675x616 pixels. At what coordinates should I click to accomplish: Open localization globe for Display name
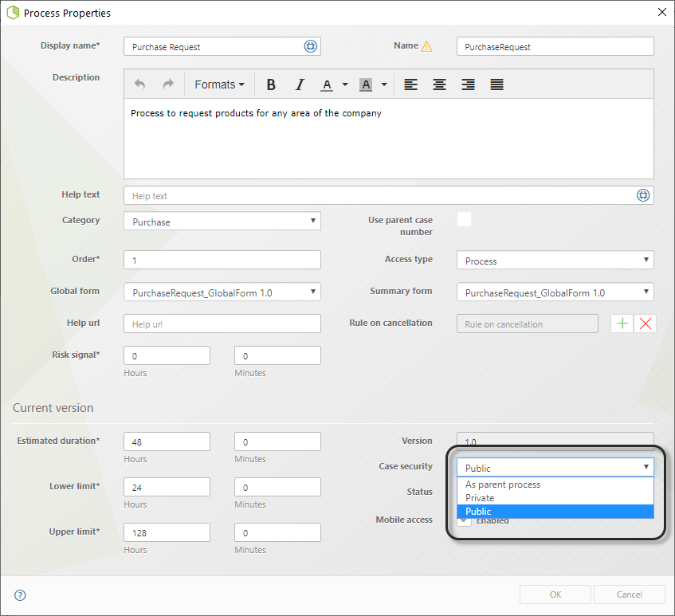310,46
